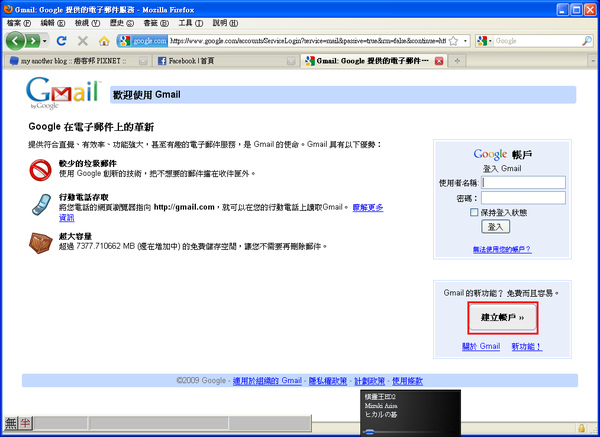This screenshot has height=437, width=600.
Task: Switch to the Facebook tab
Action: 226,61
